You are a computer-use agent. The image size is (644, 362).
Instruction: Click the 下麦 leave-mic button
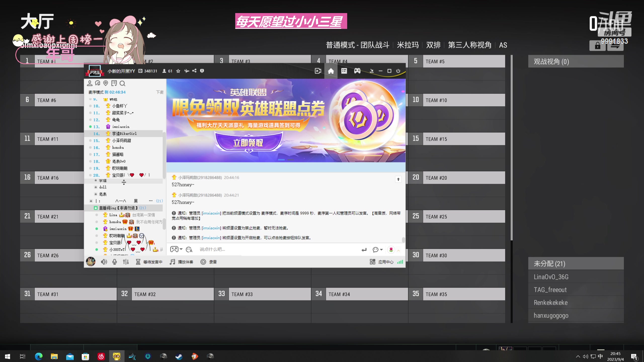pos(160,92)
